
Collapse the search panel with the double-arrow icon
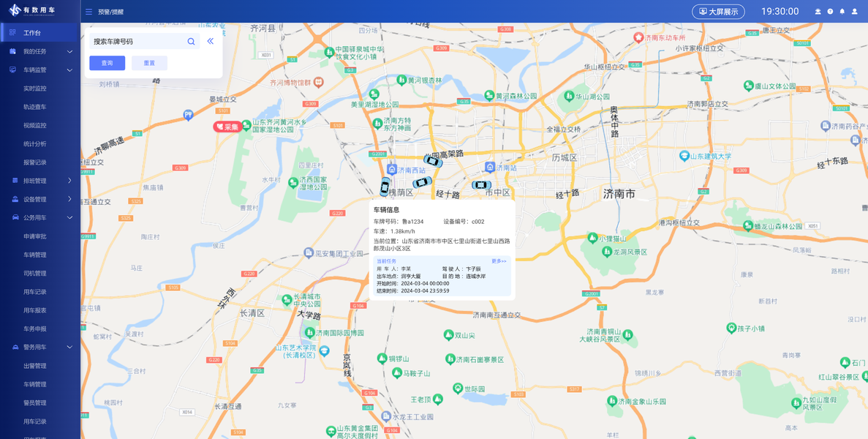click(211, 41)
